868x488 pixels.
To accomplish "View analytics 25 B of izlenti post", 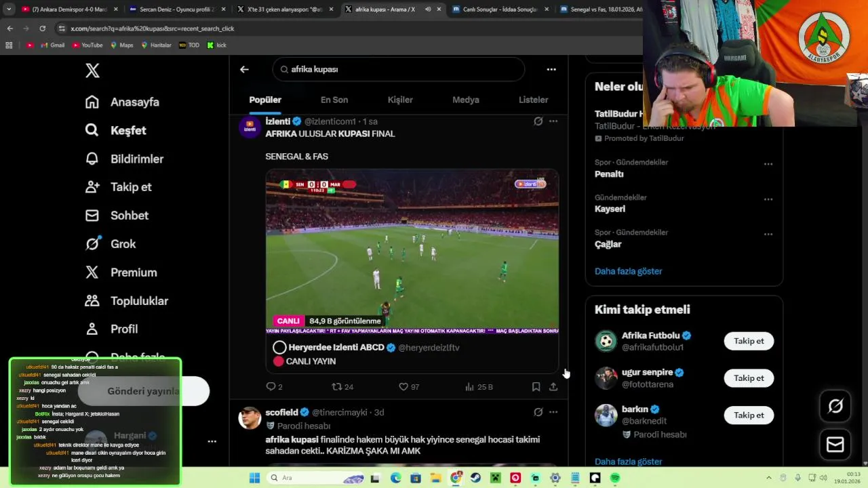I will coord(479,386).
